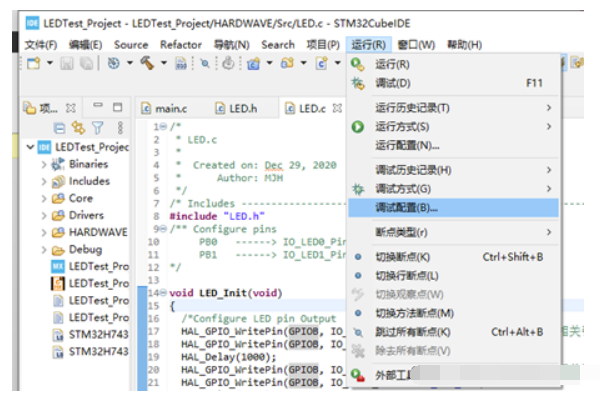This screenshot has height=415, width=604.
Task: Select 切换断点(K) menu entry
Action: (x=453, y=257)
